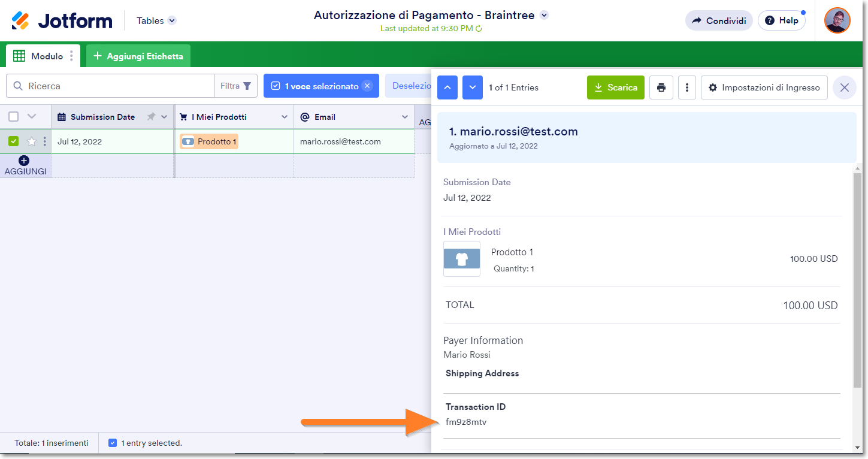Open Impostazioni di Ingresso settings

(x=764, y=87)
